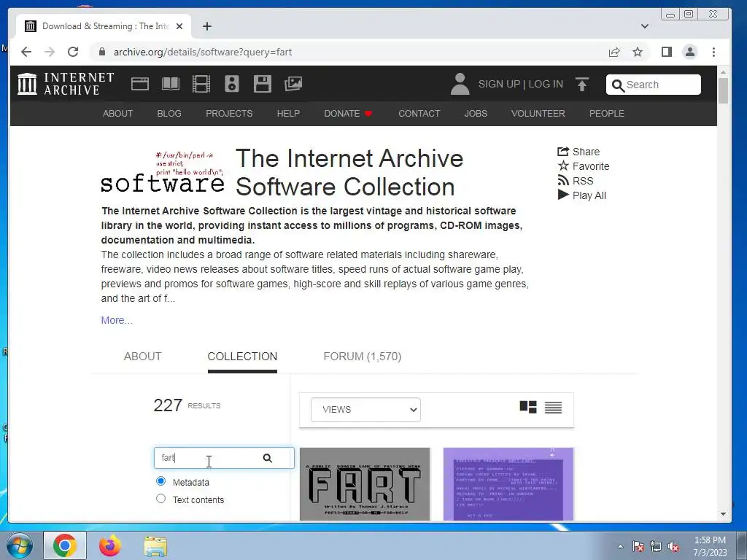Open Firefox from the taskbar
Image resolution: width=747 pixels, height=560 pixels.
[x=109, y=545]
